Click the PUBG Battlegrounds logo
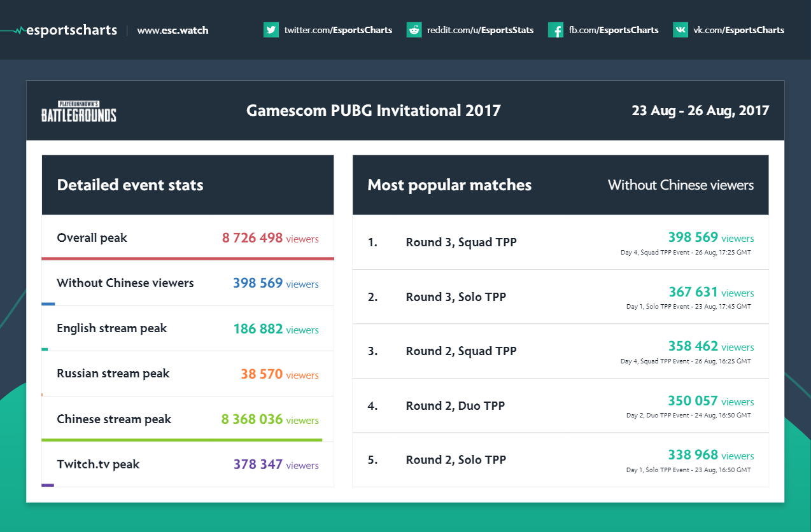 [79, 111]
